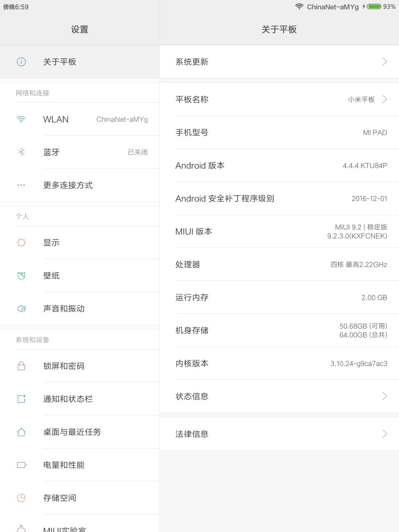The image size is (399, 532).
Task: Tap the 系统和设备 section header
Action: [33, 340]
